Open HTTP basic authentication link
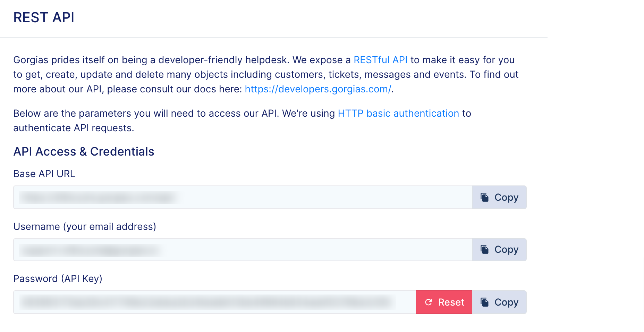 (398, 113)
